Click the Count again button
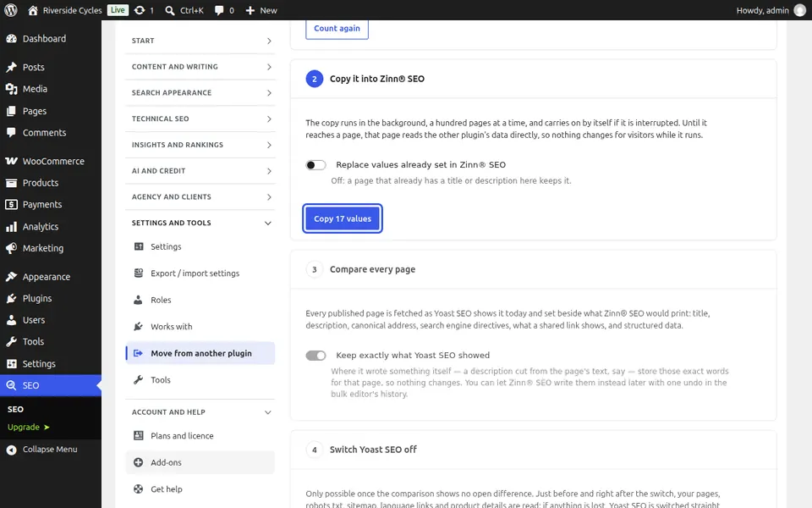This screenshot has width=812, height=508. pos(337,29)
